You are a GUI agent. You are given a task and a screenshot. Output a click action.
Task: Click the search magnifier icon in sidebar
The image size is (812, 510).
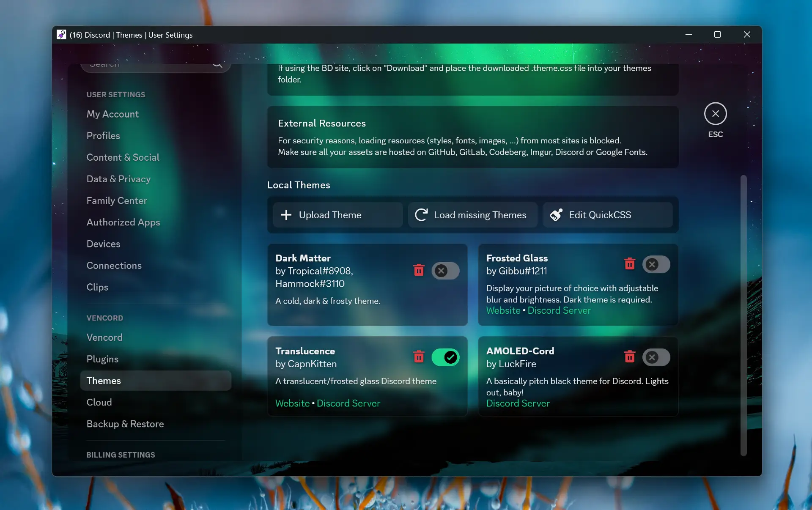(x=217, y=65)
